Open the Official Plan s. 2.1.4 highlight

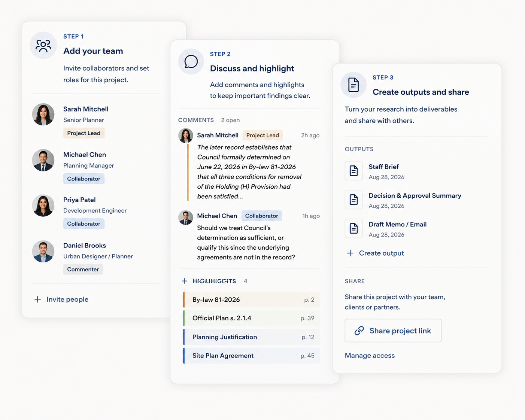251,318
